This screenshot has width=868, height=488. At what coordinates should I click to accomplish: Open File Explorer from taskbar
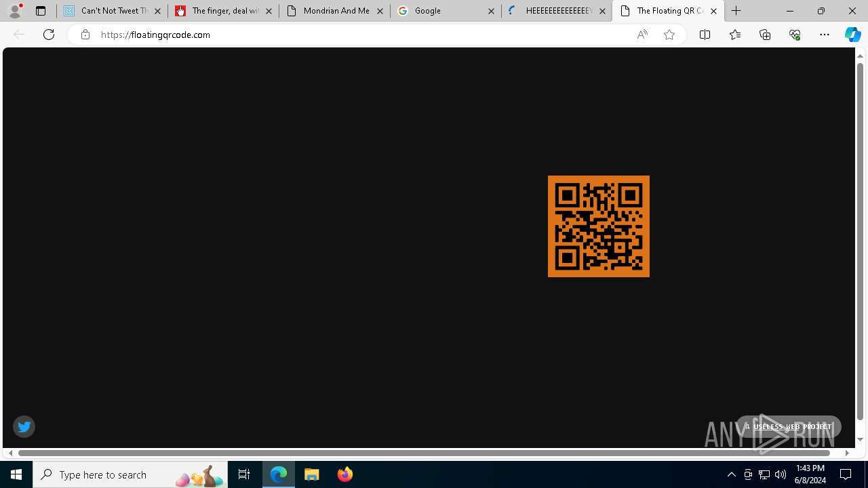(x=312, y=474)
